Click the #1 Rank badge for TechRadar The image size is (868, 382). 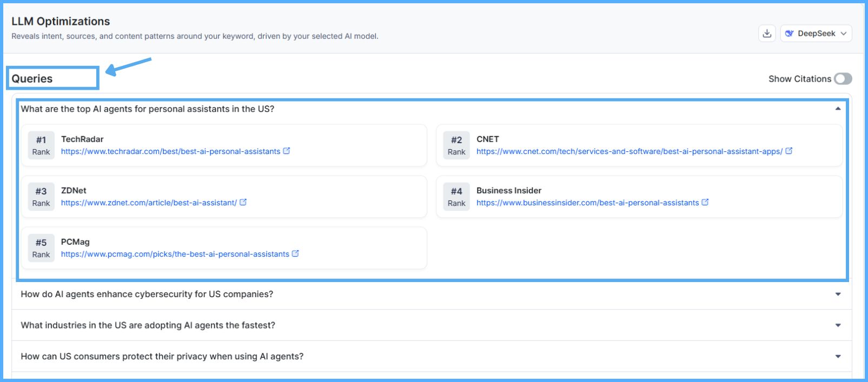point(41,145)
